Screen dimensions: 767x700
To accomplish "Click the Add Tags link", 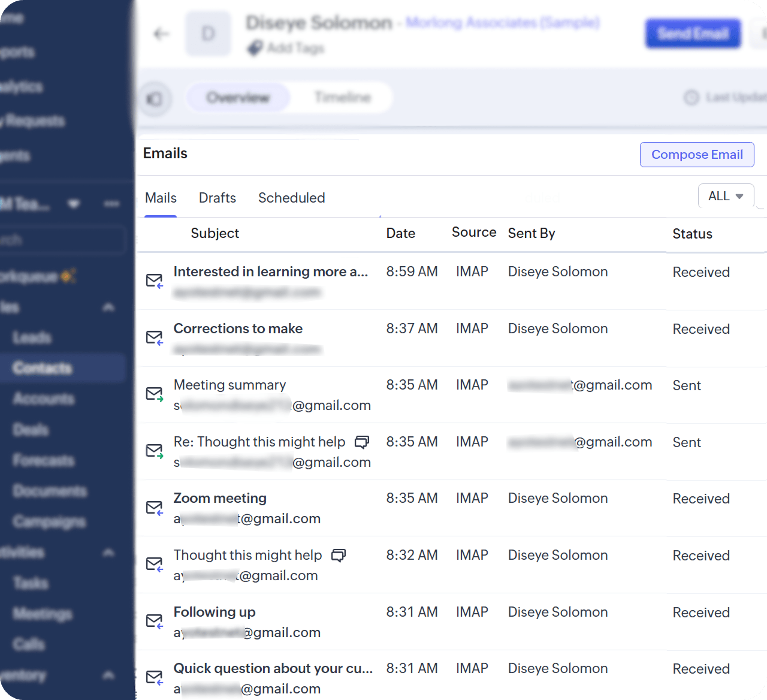I will (295, 48).
